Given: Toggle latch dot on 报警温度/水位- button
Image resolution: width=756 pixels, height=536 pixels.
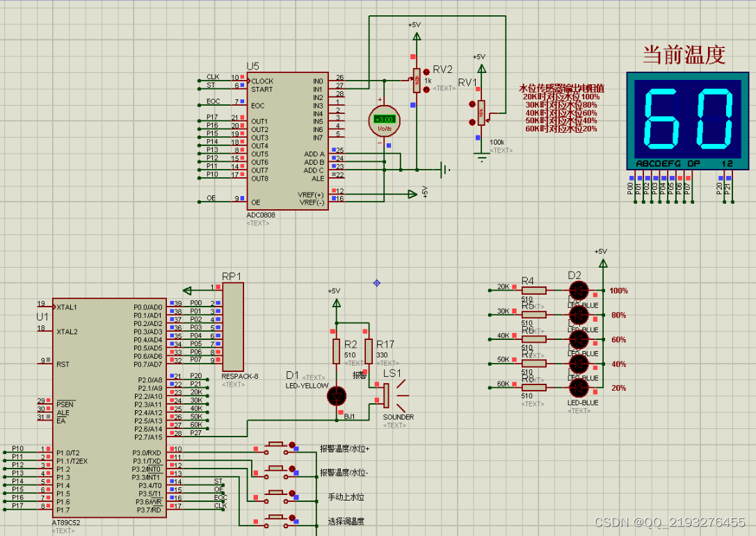Looking at the screenshot, I should click(x=291, y=469).
